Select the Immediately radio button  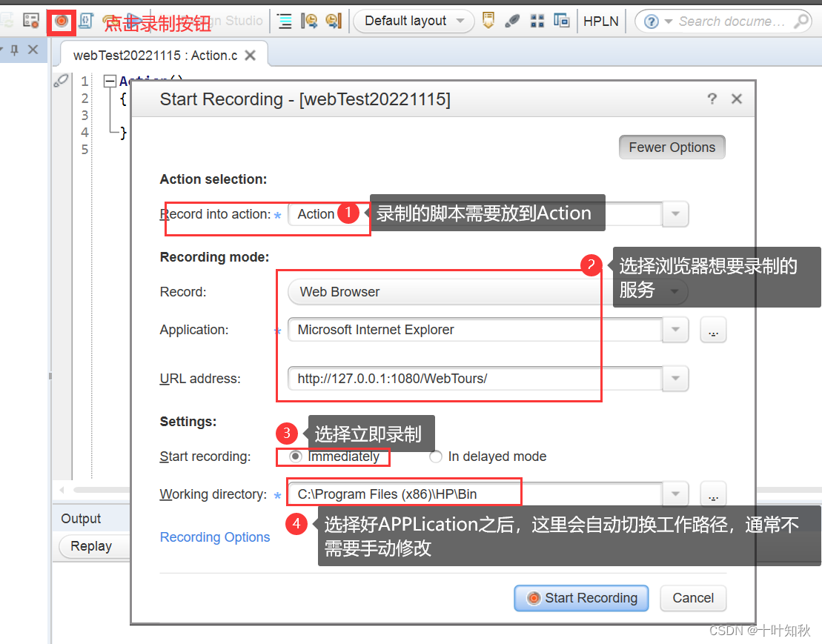296,457
